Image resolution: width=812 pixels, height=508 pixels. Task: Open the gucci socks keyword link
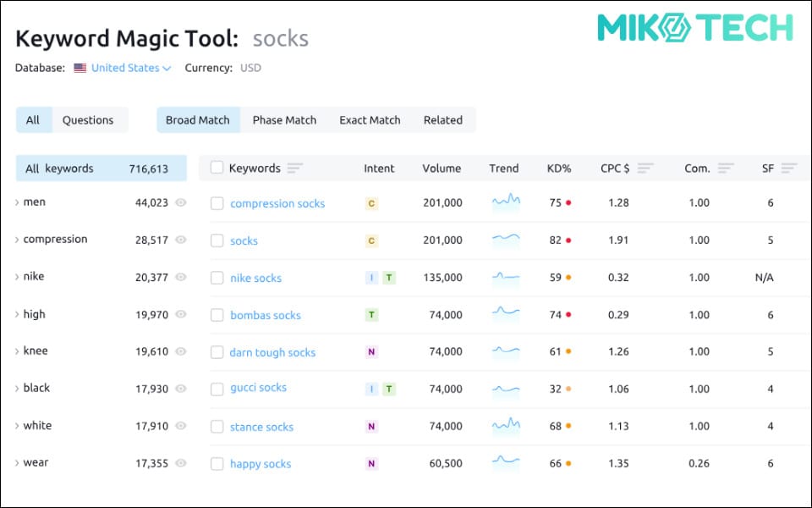click(258, 388)
